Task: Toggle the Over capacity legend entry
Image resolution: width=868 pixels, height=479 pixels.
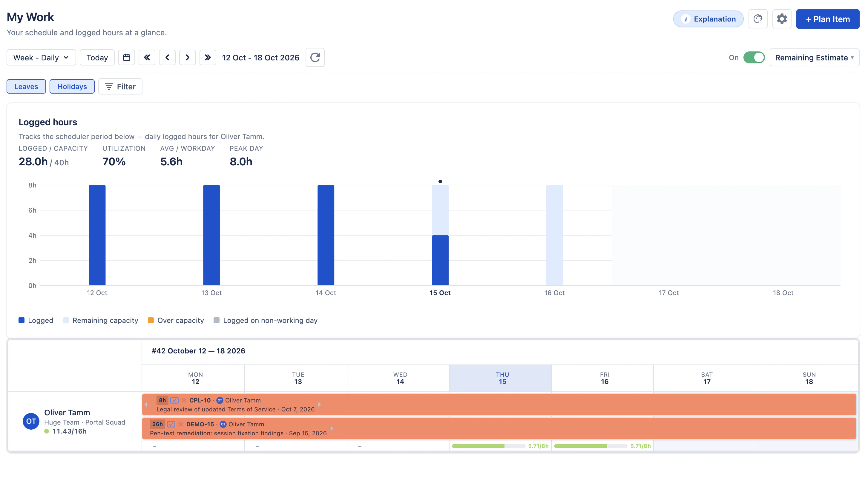Action: click(x=176, y=321)
